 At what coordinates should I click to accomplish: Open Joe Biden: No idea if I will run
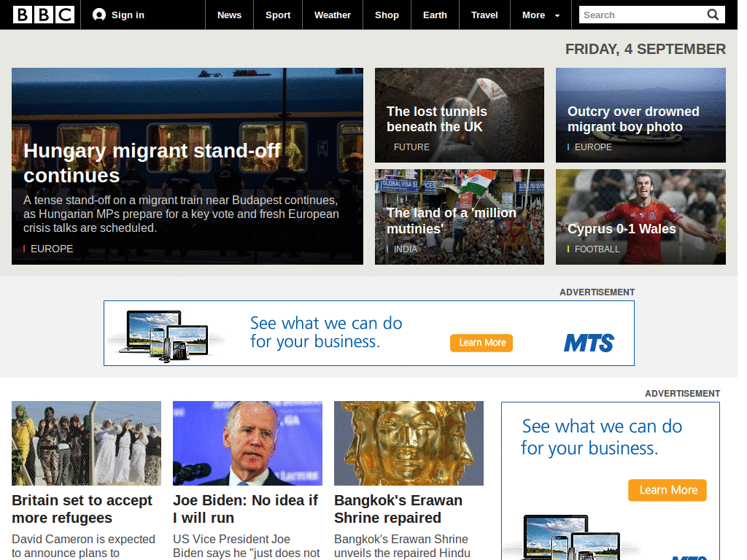click(x=245, y=509)
